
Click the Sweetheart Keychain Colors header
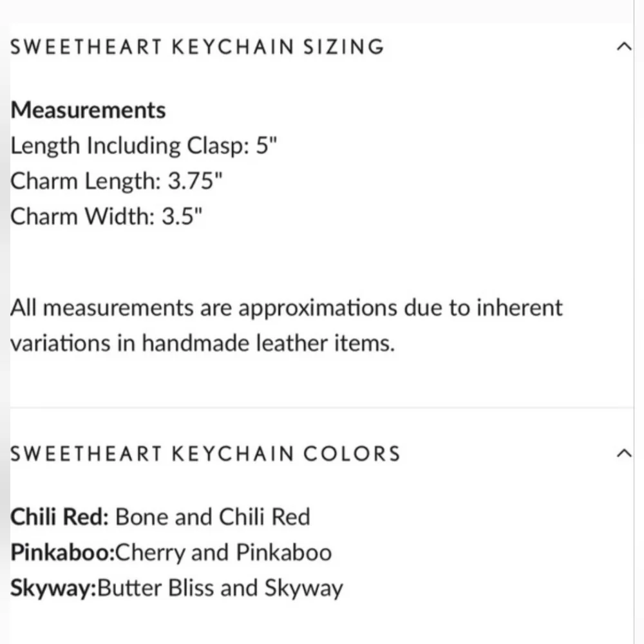205,453
